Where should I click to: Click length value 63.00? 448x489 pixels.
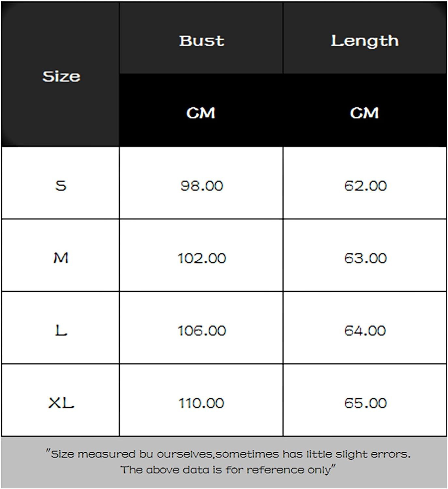pyautogui.click(x=365, y=259)
